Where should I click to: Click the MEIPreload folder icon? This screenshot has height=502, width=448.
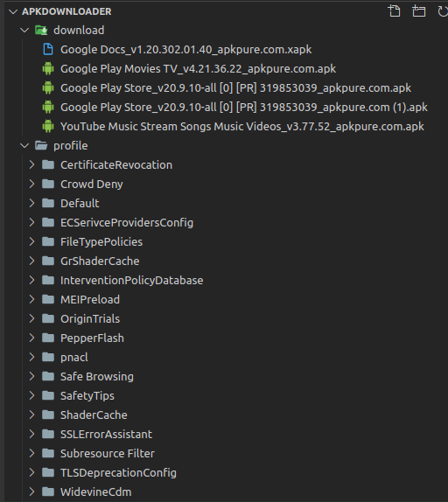pyautogui.click(x=48, y=299)
